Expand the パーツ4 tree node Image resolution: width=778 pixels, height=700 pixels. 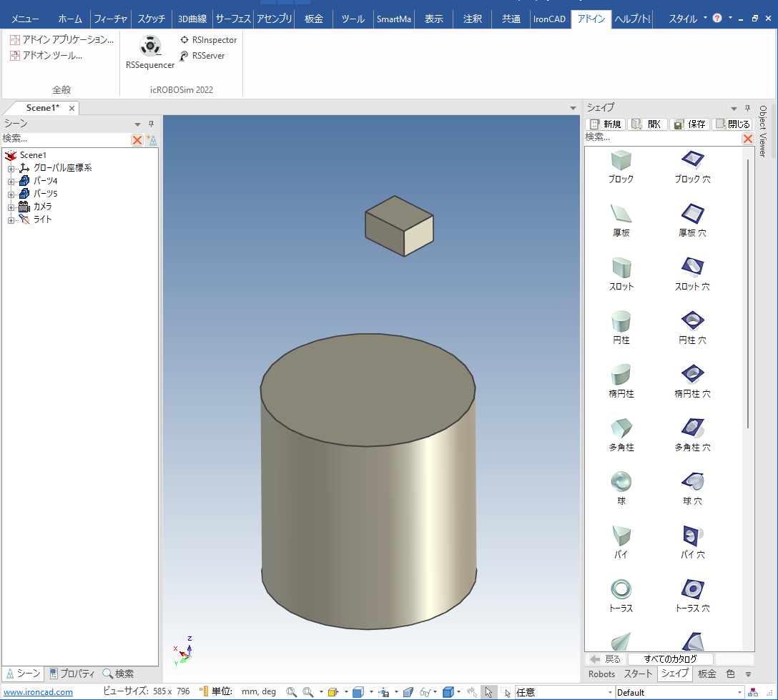[x=11, y=182]
